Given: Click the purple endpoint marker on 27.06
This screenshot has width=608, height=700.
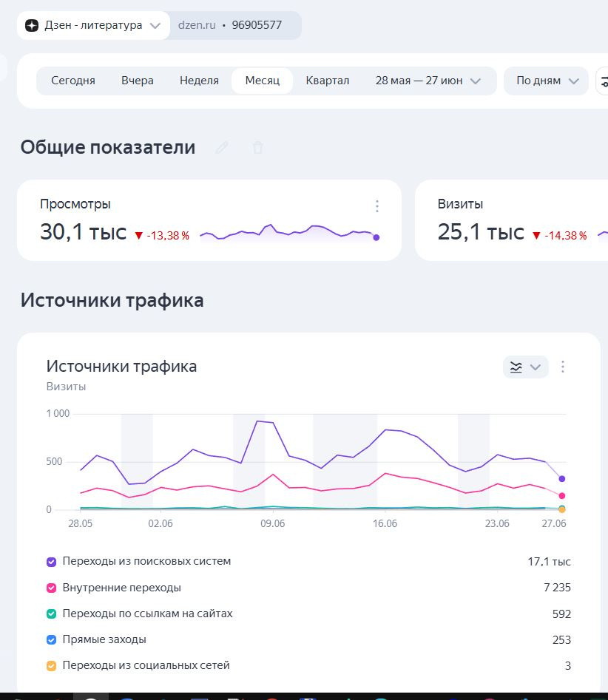Looking at the screenshot, I should pyautogui.click(x=562, y=478).
